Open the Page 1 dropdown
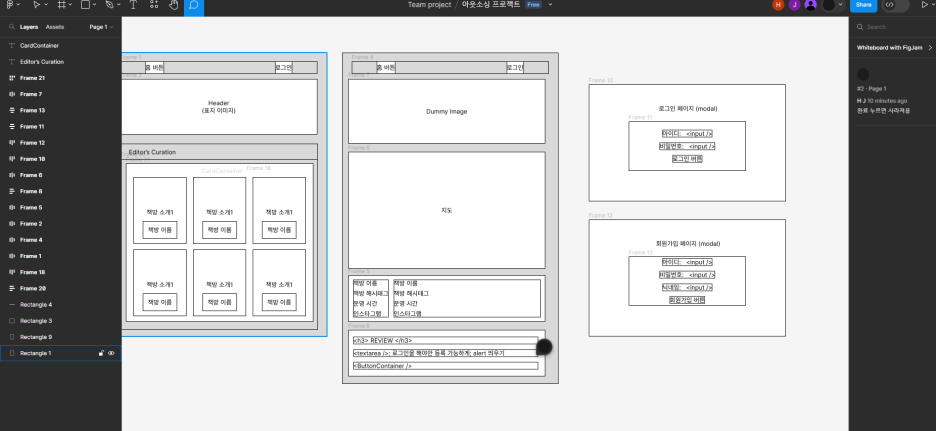The width and height of the screenshot is (936, 431). click(x=101, y=27)
